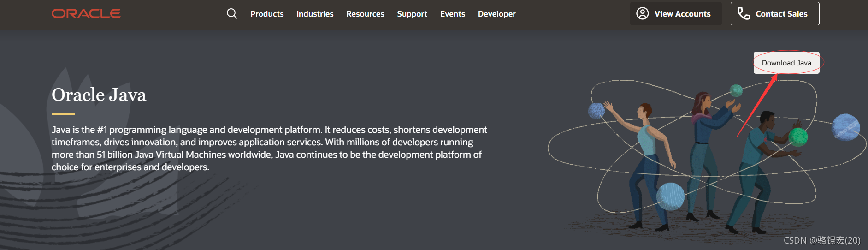This screenshot has height=250, width=868.
Task: Click the light blue sphere near the feet
Action: [670, 196]
